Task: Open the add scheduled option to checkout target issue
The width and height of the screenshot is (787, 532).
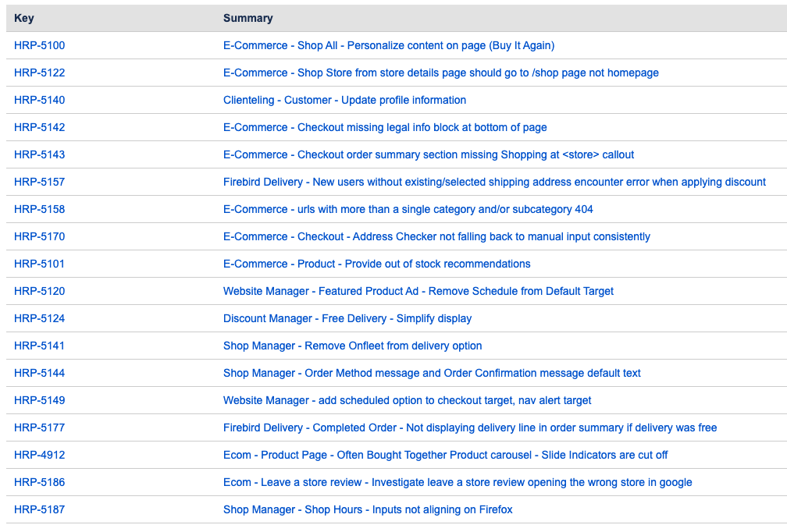Action: pyautogui.click(x=407, y=400)
